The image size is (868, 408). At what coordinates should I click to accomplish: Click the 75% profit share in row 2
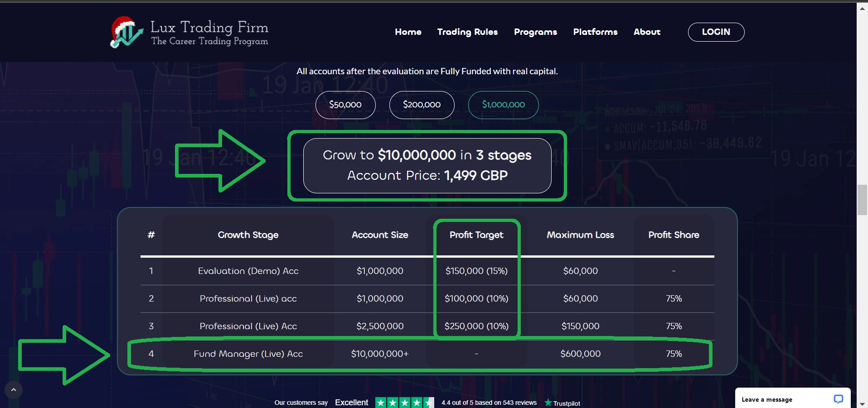(674, 298)
